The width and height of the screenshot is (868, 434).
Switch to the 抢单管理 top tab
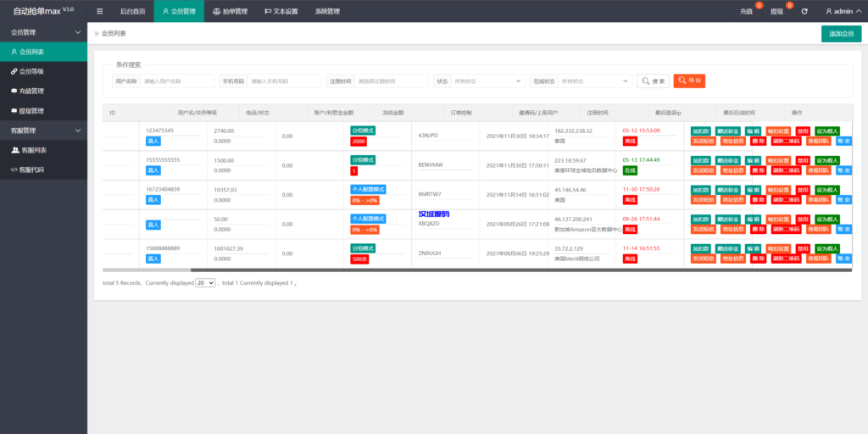tap(230, 12)
